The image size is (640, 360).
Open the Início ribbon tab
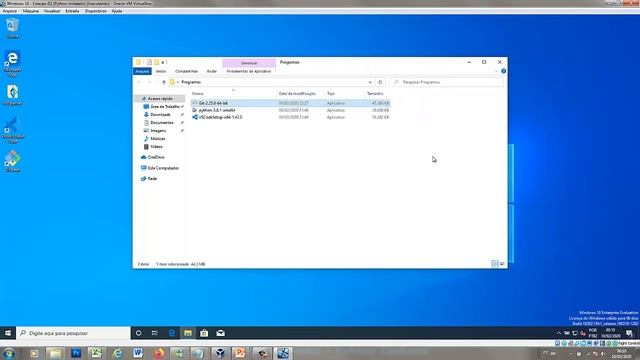[161, 71]
